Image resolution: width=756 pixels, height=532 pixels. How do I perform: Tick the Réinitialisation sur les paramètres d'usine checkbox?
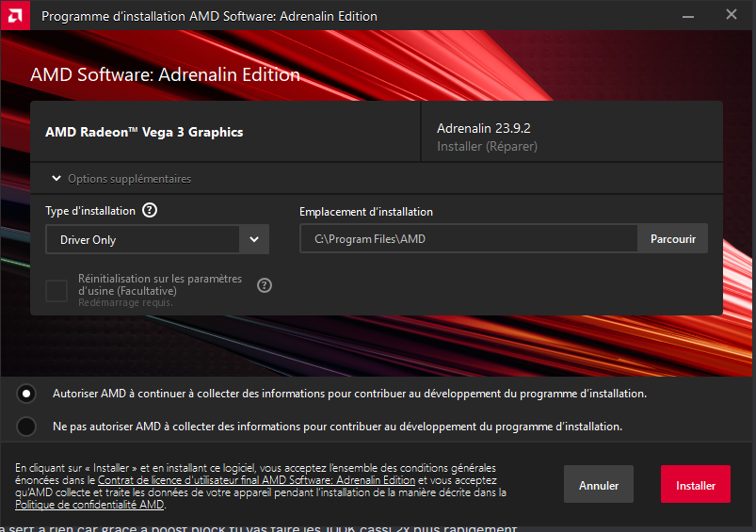click(x=56, y=291)
